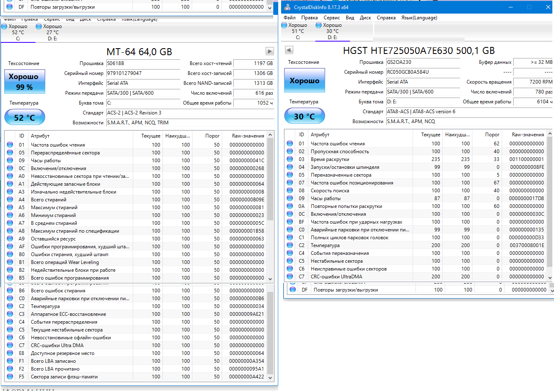
Task: Click status orb of Оставшийся ресурс row A9
Action: [x=10, y=238]
